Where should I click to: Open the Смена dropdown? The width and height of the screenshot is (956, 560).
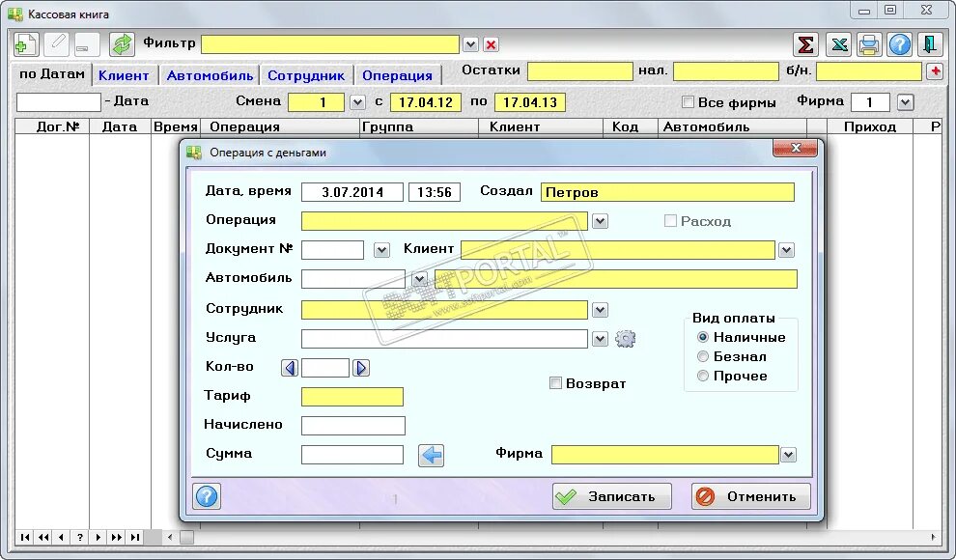pyautogui.click(x=358, y=101)
